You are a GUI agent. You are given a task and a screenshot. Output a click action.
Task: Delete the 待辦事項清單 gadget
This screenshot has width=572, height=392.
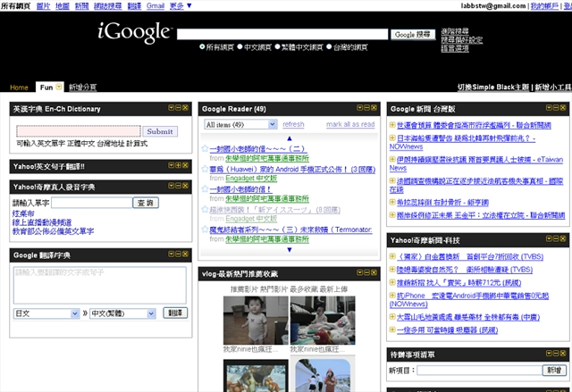[563, 354]
